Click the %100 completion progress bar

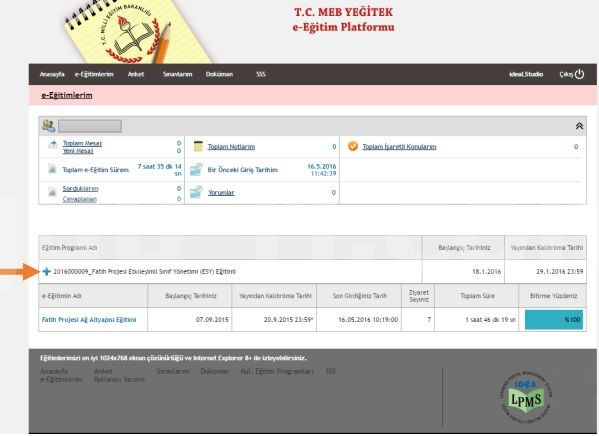(554, 319)
